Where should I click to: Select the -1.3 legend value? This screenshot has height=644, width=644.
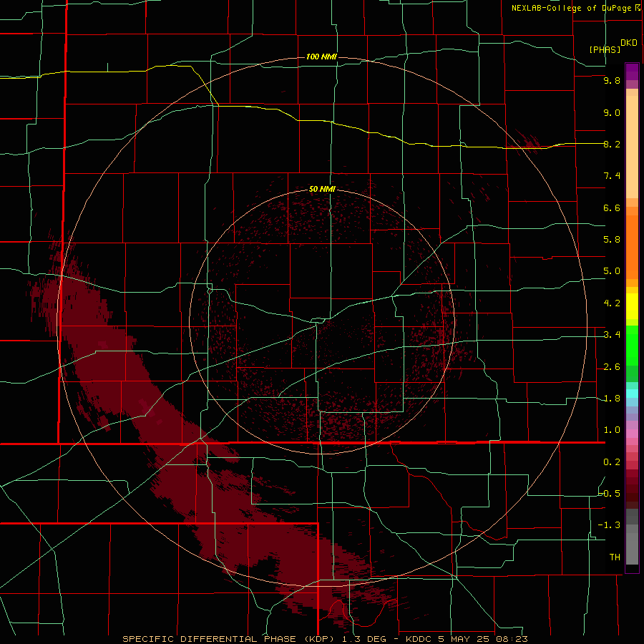coord(610,525)
